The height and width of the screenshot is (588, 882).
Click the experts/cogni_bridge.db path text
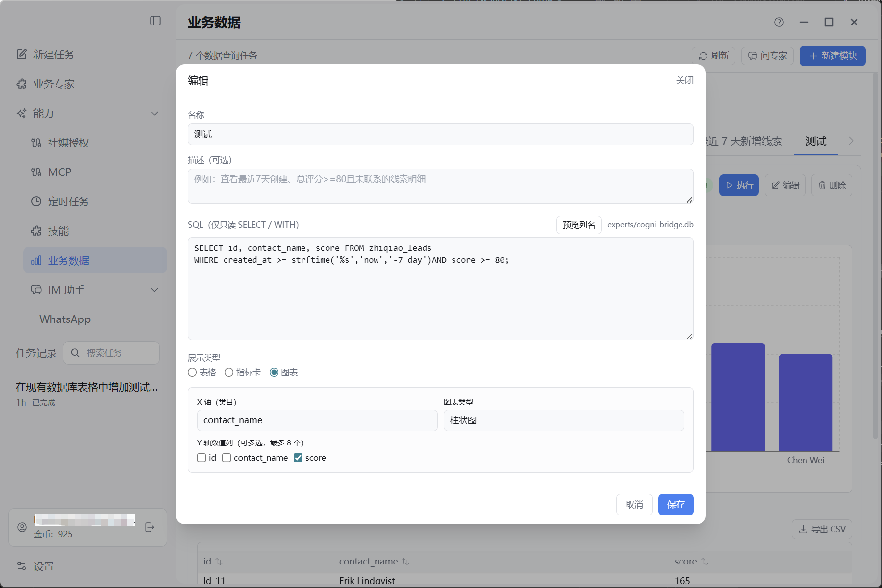(x=651, y=225)
